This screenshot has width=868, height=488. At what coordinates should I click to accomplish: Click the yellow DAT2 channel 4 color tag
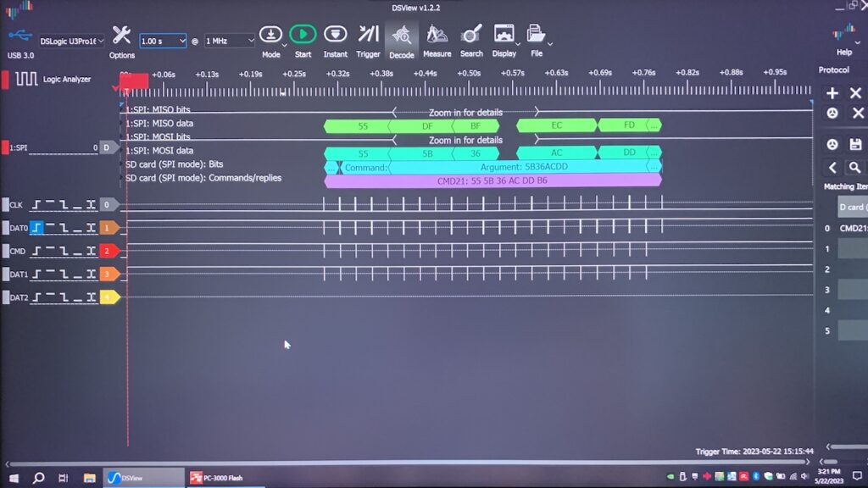tap(109, 297)
